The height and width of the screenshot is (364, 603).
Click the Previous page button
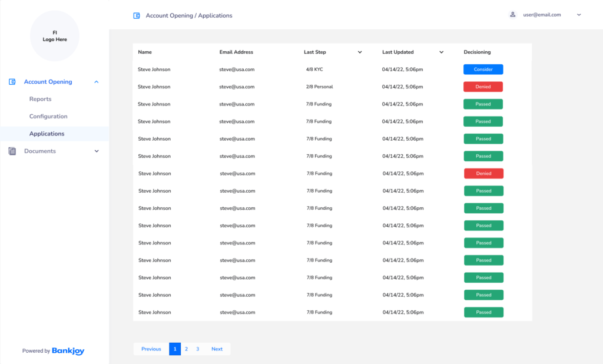tap(151, 349)
